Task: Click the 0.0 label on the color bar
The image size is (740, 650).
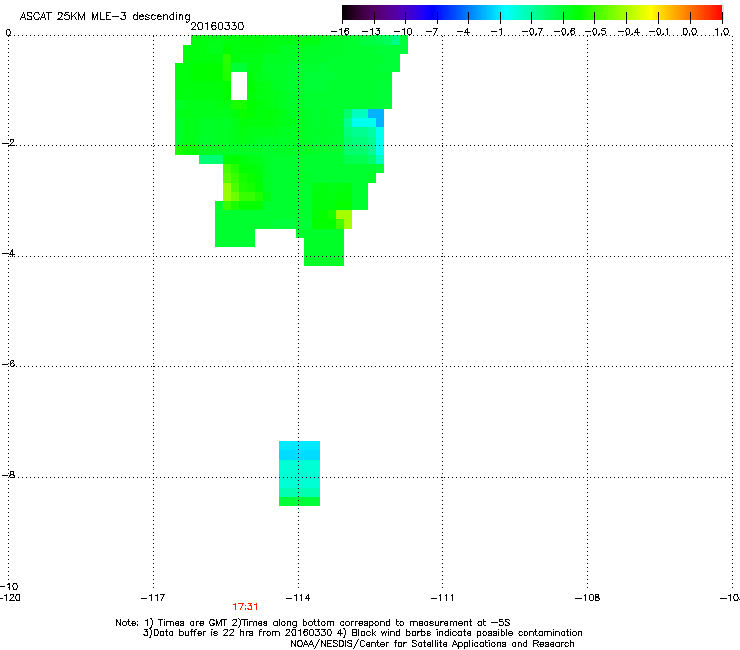Action: tap(690, 32)
